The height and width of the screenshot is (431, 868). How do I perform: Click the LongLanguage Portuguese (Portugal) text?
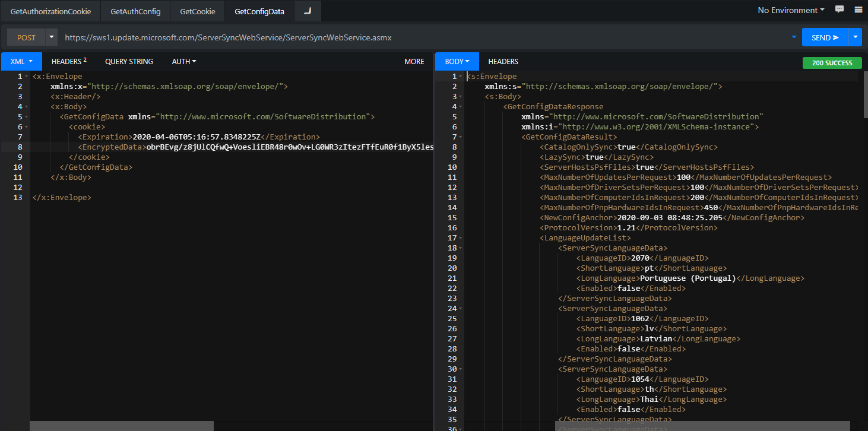coord(688,278)
